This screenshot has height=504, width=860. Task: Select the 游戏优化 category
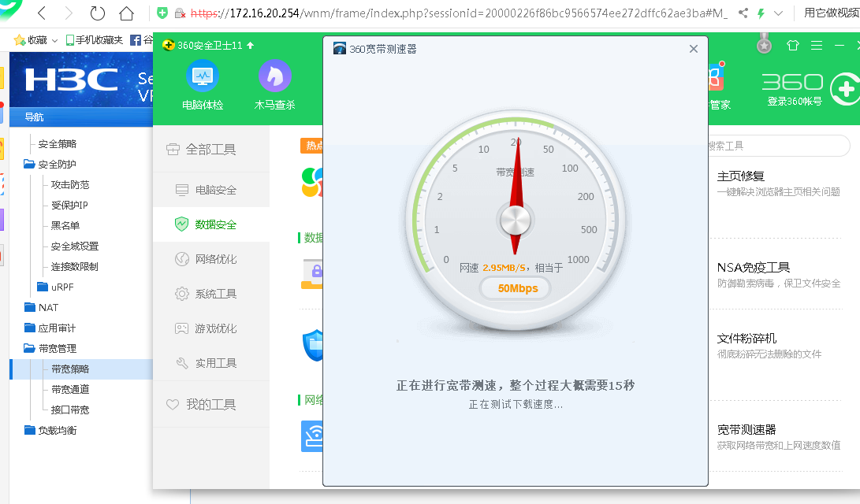(x=211, y=328)
